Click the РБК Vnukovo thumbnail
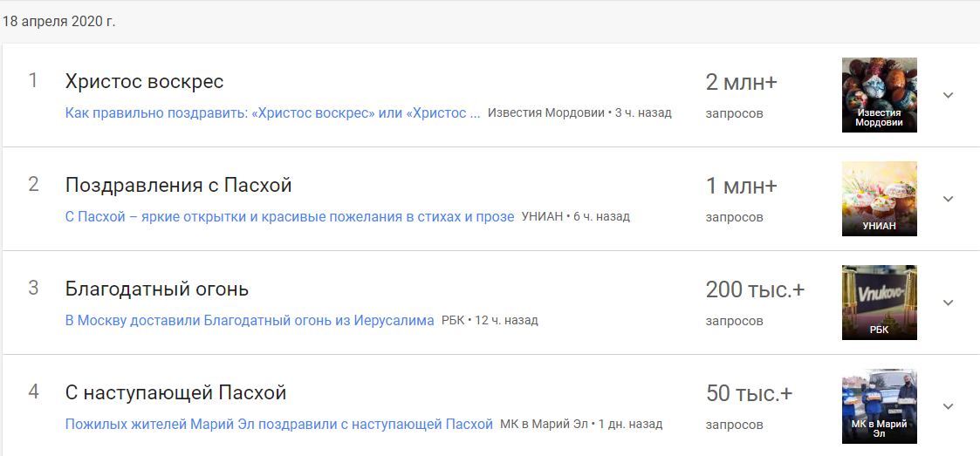Screen dimensions: 980x456 coord(880,303)
